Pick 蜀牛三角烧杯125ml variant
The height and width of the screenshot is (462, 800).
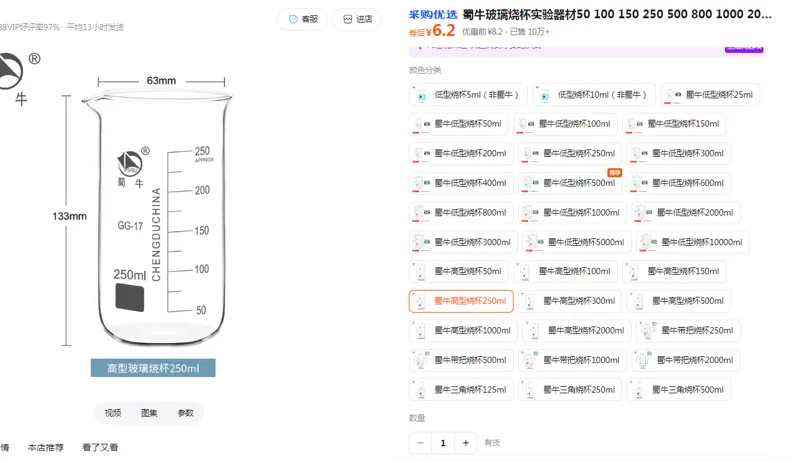pyautogui.click(x=461, y=390)
